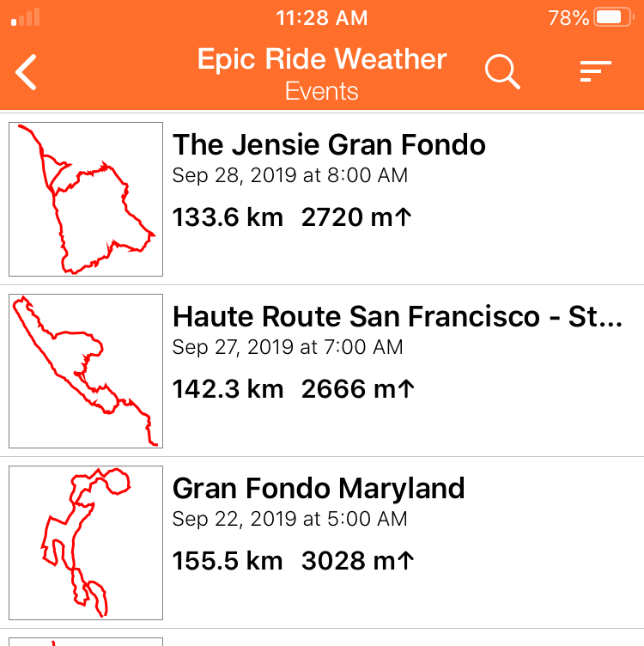
Task: Select The Jensie Gran Fondo event title
Action: tap(329, 144)
